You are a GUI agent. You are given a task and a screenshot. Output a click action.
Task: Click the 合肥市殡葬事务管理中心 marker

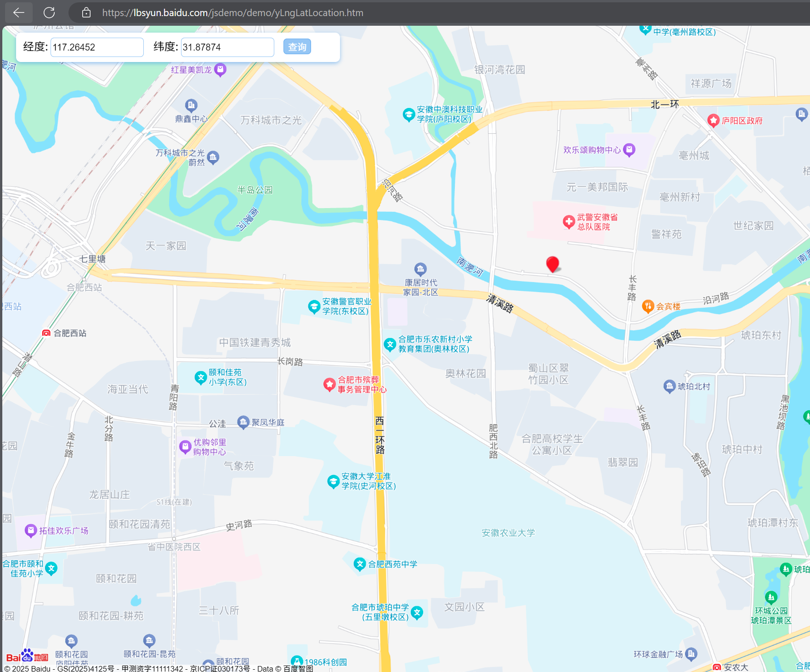click(x=329, y=385)
